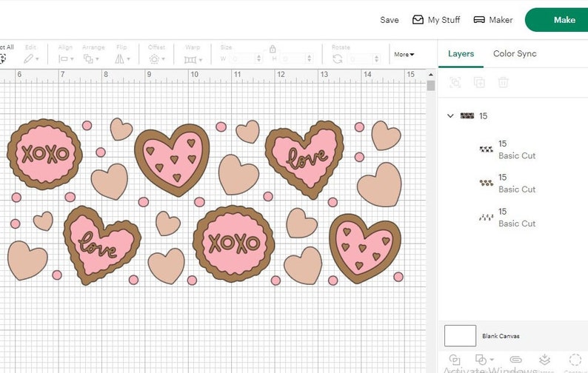Open the Maker machine selector
This screenshot has height=373, width=588.
click(492, 20)
